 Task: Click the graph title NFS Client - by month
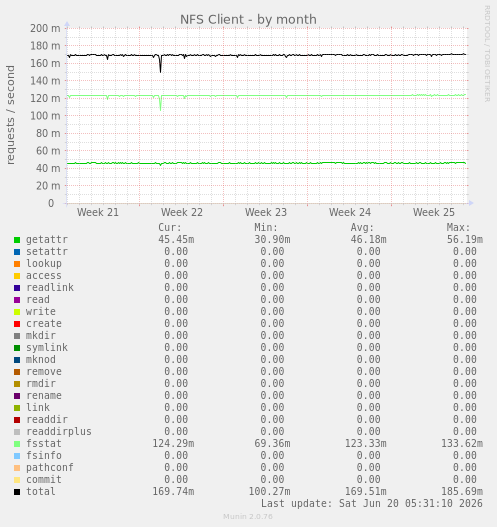[248, 19]
